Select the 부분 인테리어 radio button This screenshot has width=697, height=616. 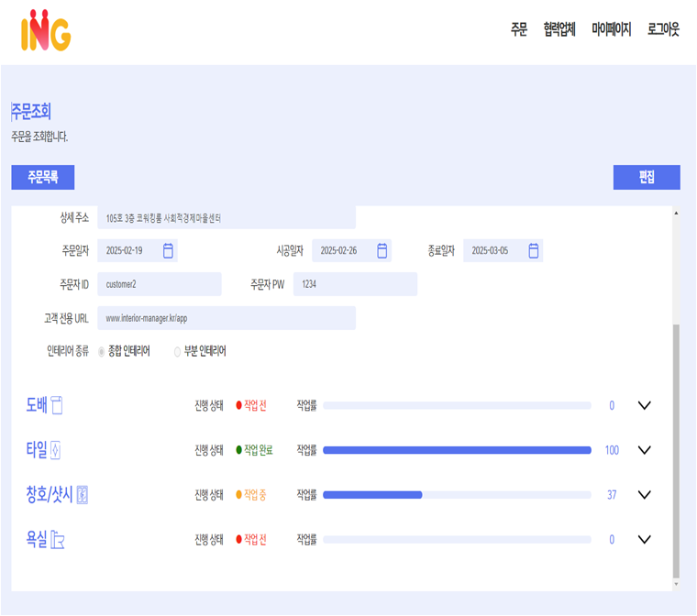tap(178, 351)
